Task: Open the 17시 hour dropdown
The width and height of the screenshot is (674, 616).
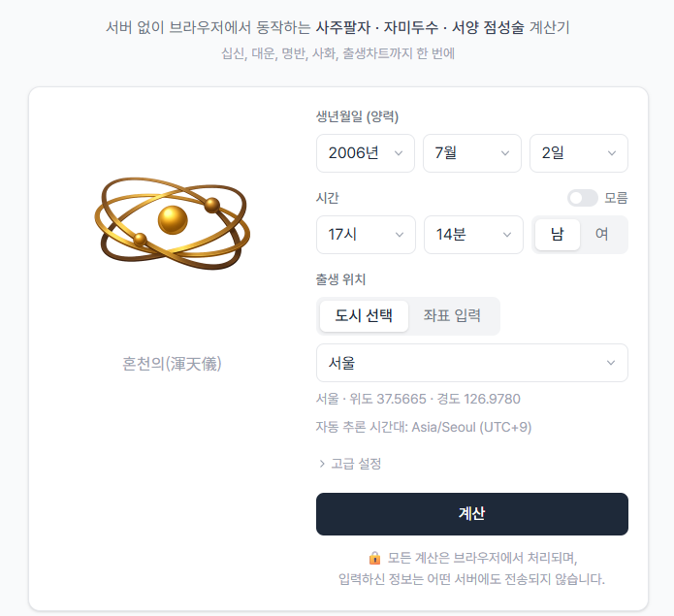Action: (366, 235)
